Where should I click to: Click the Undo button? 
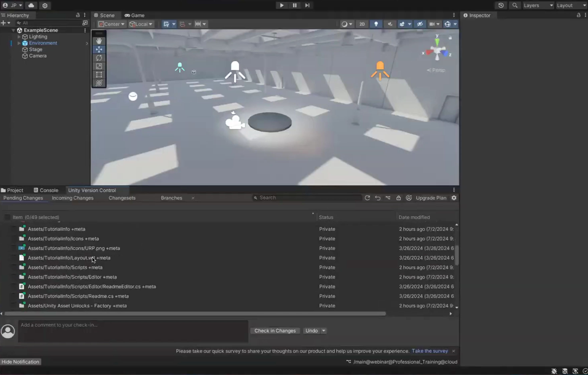click(312, 330)
